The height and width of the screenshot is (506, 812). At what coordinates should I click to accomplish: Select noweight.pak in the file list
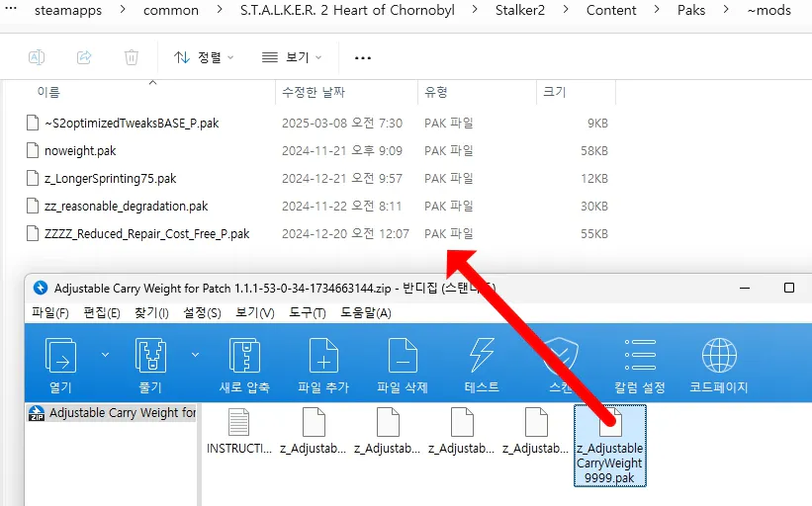tap(80, 151)
